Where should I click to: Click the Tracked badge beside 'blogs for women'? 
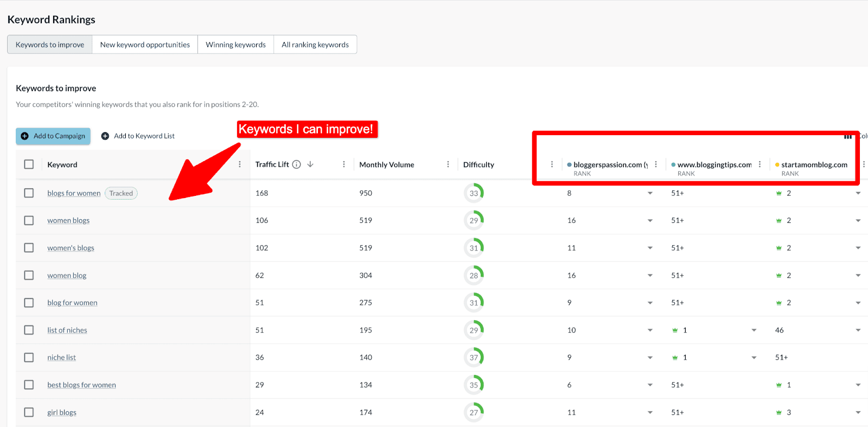(x=121, y=193)
